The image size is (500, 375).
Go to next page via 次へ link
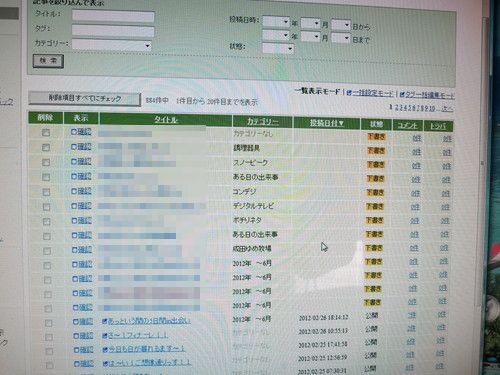(447, 108)
